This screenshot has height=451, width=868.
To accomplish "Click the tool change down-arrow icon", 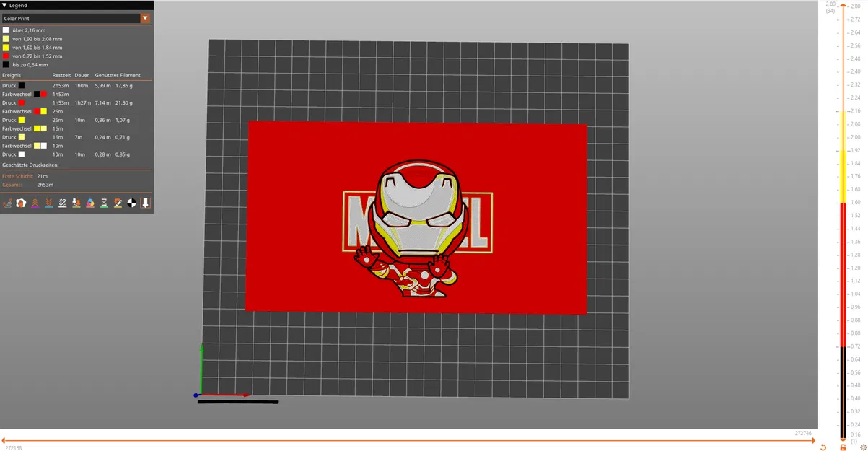I will click(x=76, y=203).
